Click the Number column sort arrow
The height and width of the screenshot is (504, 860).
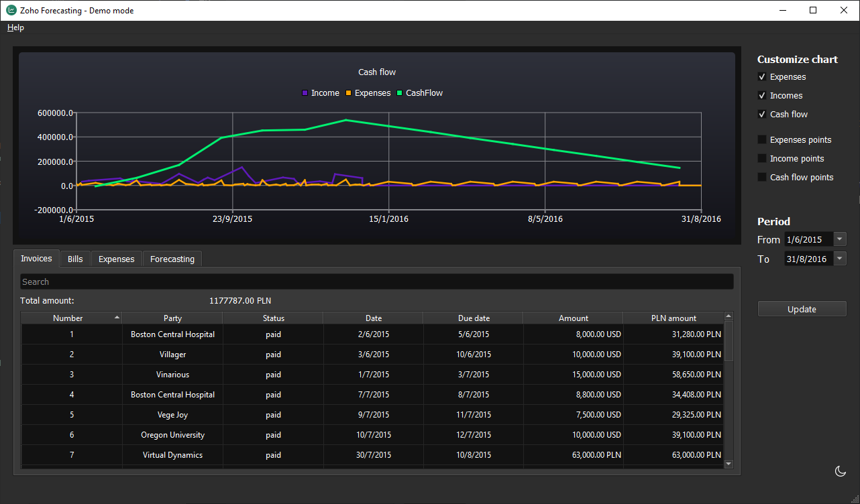click(x=117, y=317)
